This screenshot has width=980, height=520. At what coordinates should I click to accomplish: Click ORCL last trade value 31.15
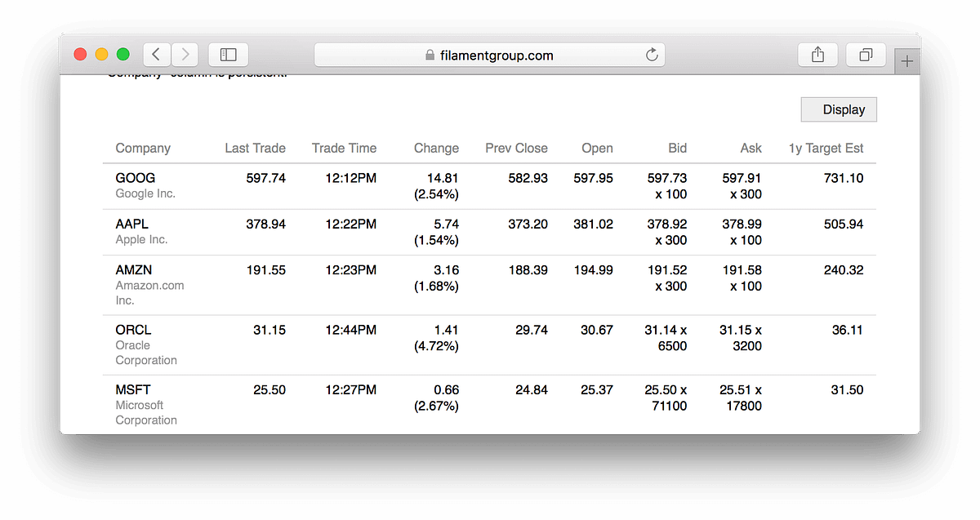click(x=269, y=330)
